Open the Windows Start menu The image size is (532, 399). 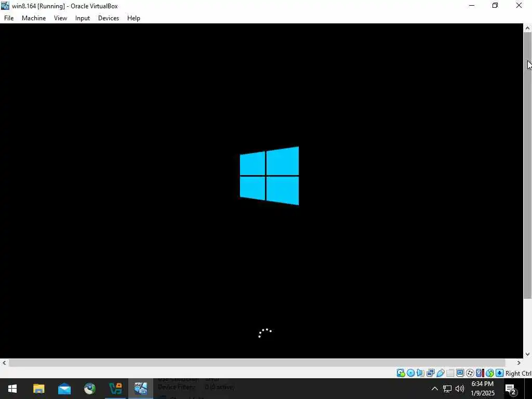[12, 389]
